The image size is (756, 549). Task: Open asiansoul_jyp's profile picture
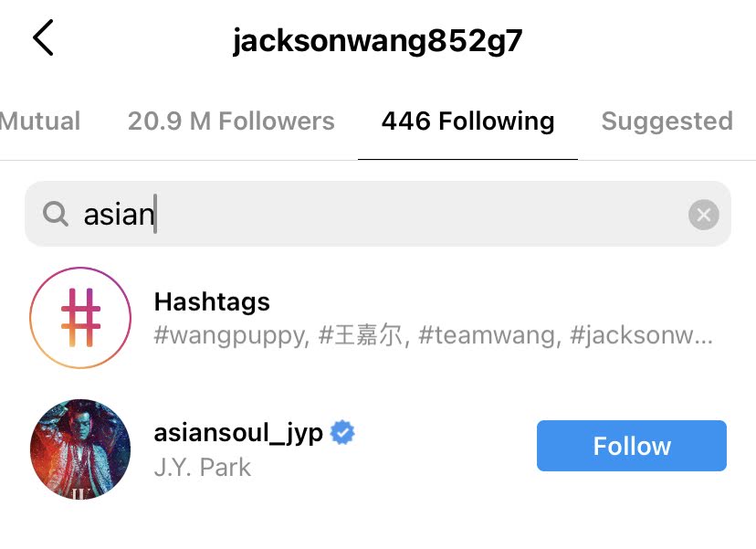coord(80,449)
